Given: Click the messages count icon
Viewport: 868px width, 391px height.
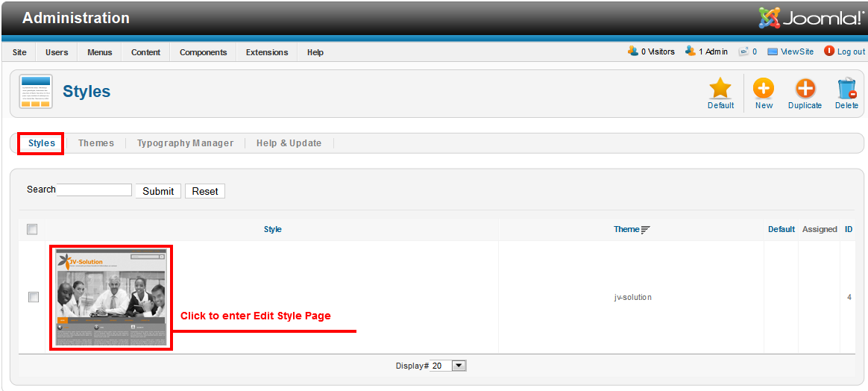Looking at the screenshot, I should (x=744, y=51).
